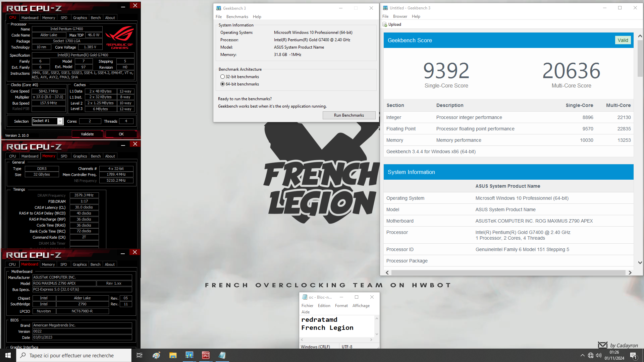Screen dimensions: 644x362
Task: Click the Notepad title bar icon
Action: point(305,297)
